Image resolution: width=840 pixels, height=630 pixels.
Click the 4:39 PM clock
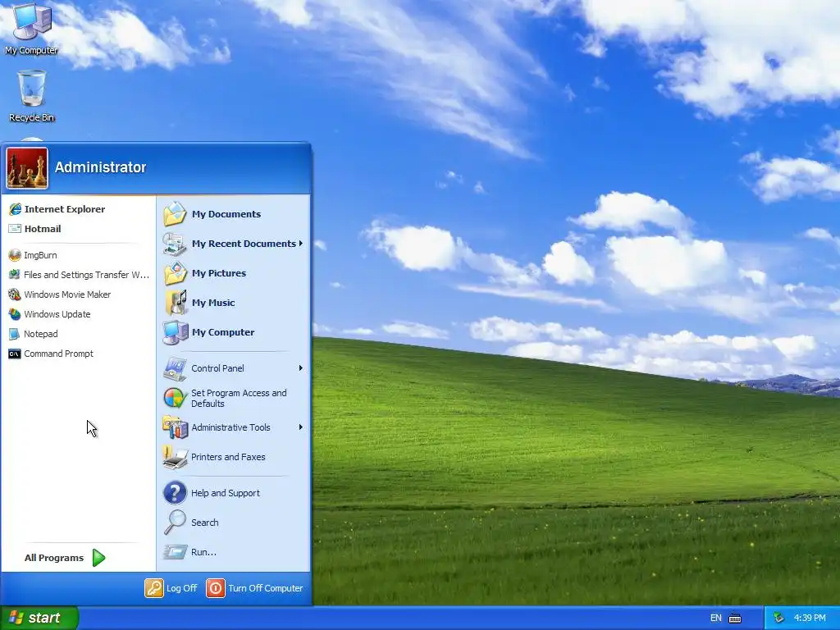(810, 619)
